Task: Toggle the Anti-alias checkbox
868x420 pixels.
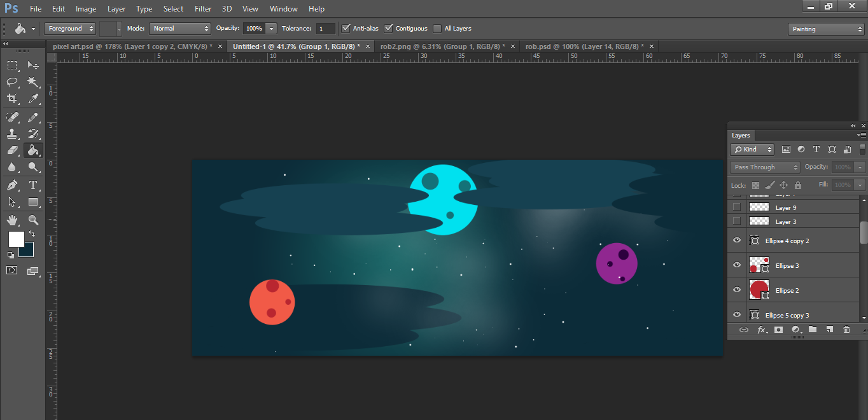Action: [x=346, y=28]
